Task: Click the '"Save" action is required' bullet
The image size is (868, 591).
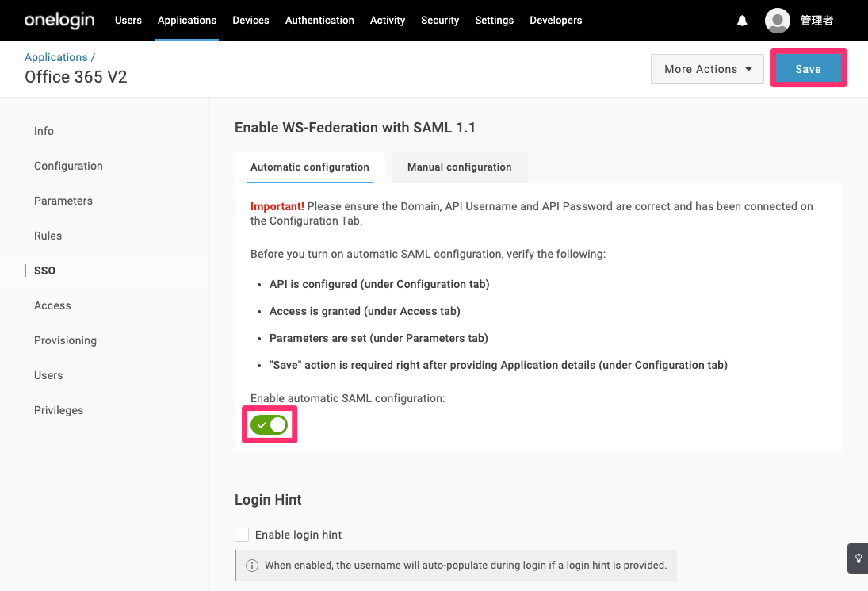Action: 499,366
